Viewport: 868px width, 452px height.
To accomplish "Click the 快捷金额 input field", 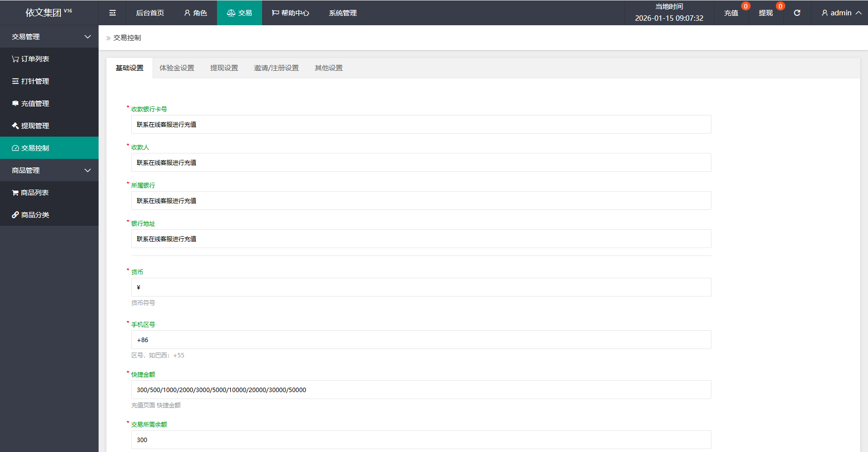I will coord(421,390).
